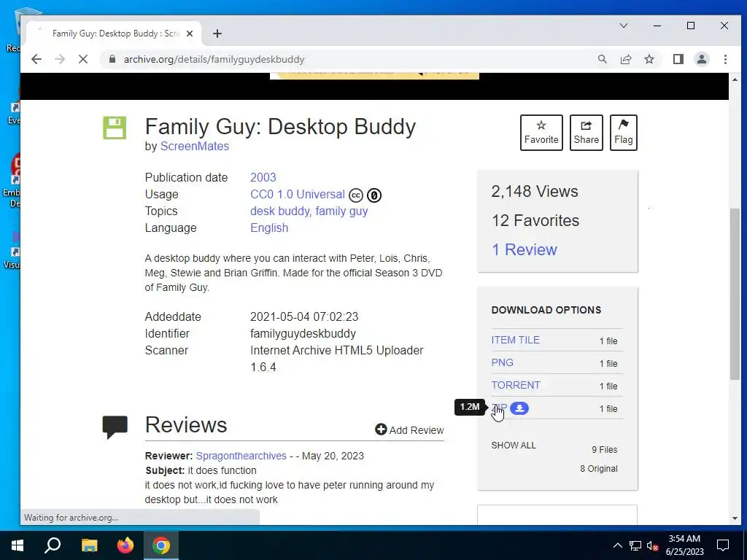This screenshot has width=747, height=560.
Task: Click the Chrome forward arrow
Action: pyautogui.click(x=60, y=59)
